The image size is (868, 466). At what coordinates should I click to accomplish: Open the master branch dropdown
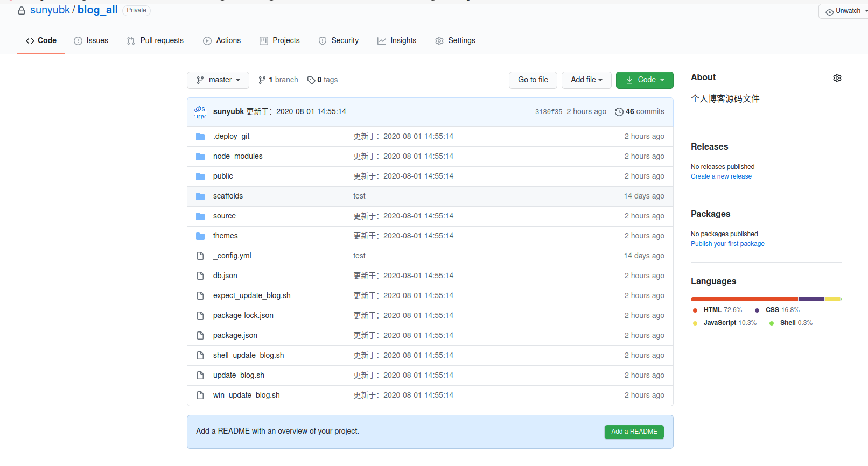point(218,80)
